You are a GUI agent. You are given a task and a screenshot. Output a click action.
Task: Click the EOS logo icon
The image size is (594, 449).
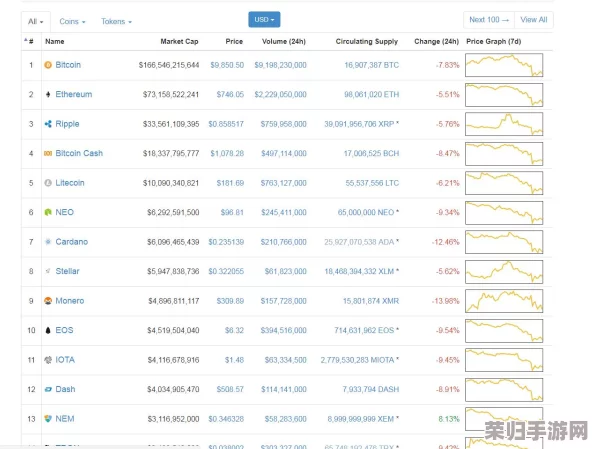pyautogui.click(x=48, y=330)
